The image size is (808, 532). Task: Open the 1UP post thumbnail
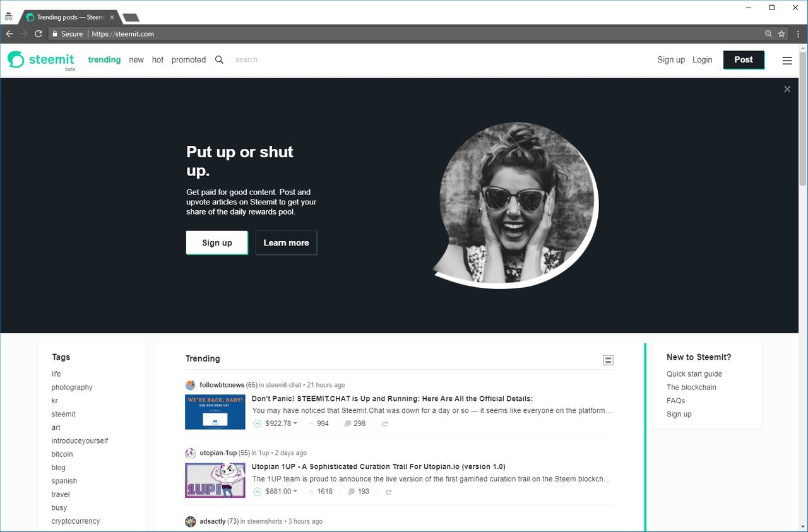pyautogui.click(x=215, y=480)
